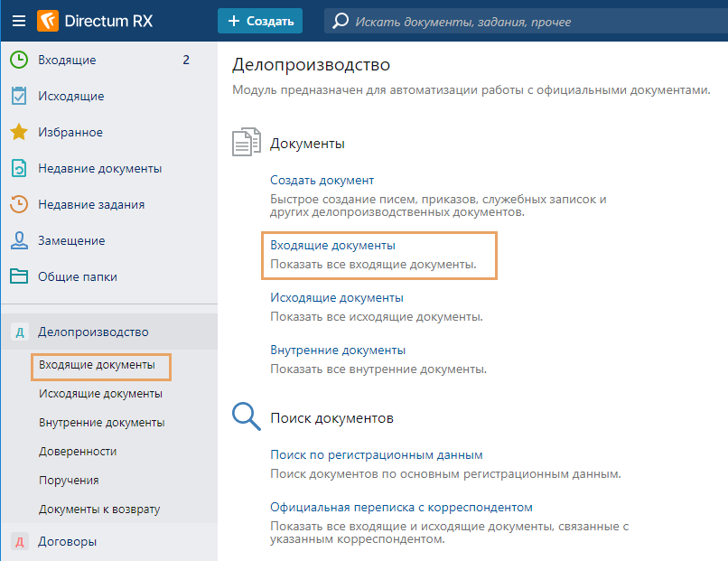Click the Общие папки folder icon
Screen dimensions: 728x561
(19, 277)
